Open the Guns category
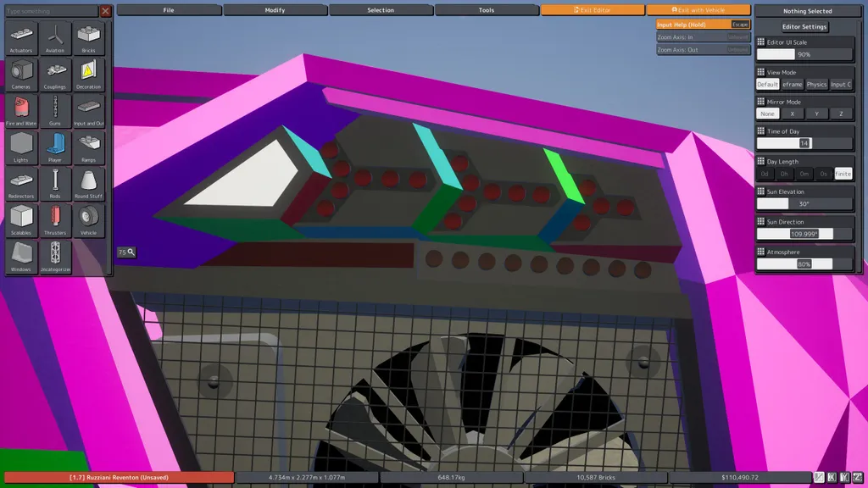The width and height of the screenshot is (868, 488). click(55, 111)
